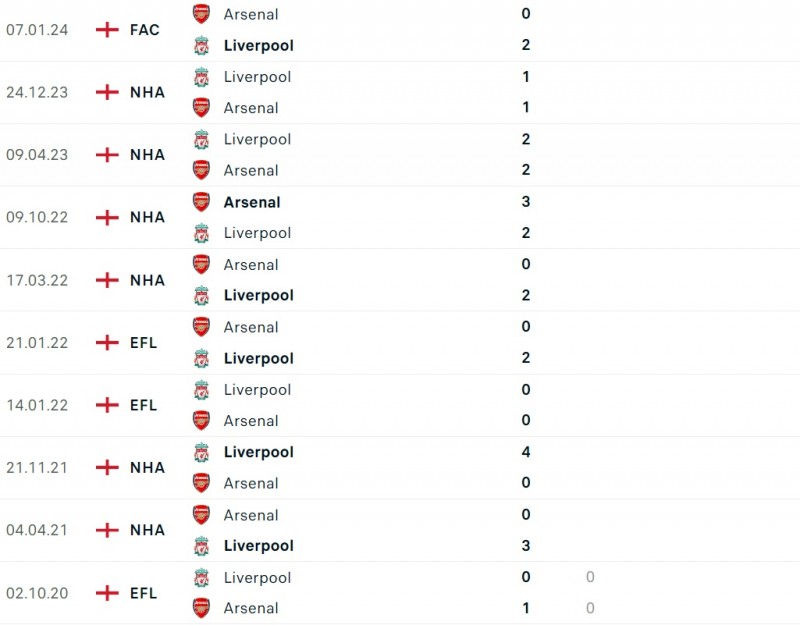Open bold Liverpool name in the 21.11.21 match
The width and height of the screenshot is (800, 625).
(x=258, y=452)
